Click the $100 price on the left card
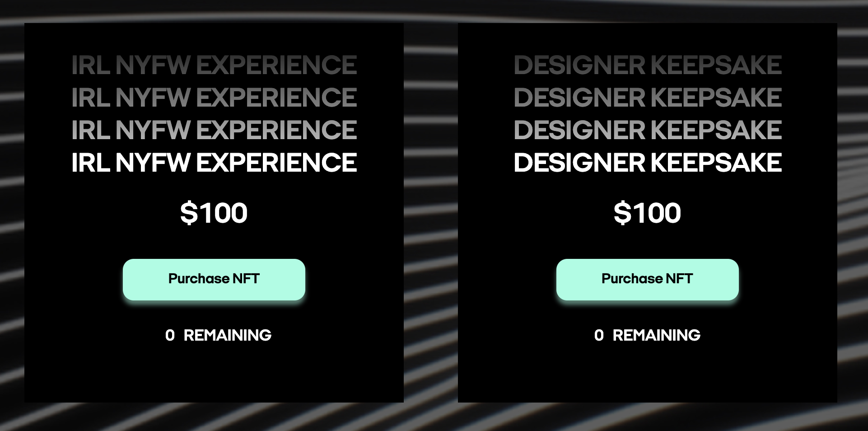 [214, 212]
